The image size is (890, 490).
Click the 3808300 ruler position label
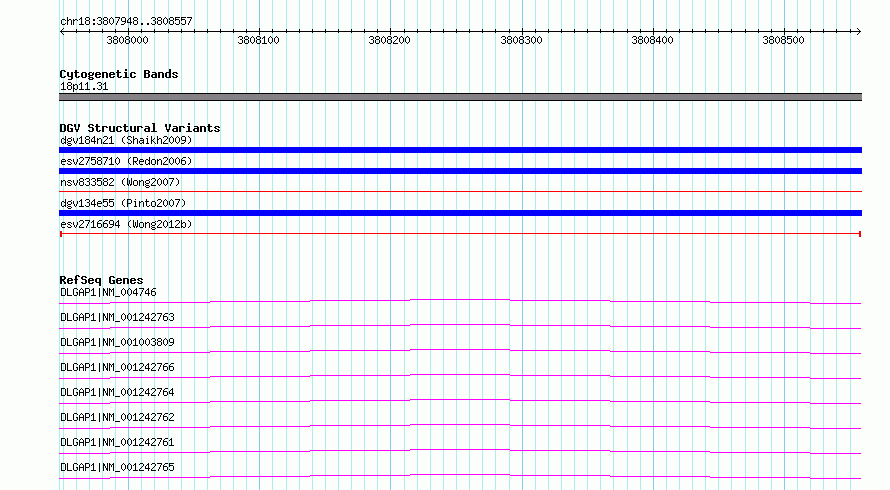pos(521,40)
